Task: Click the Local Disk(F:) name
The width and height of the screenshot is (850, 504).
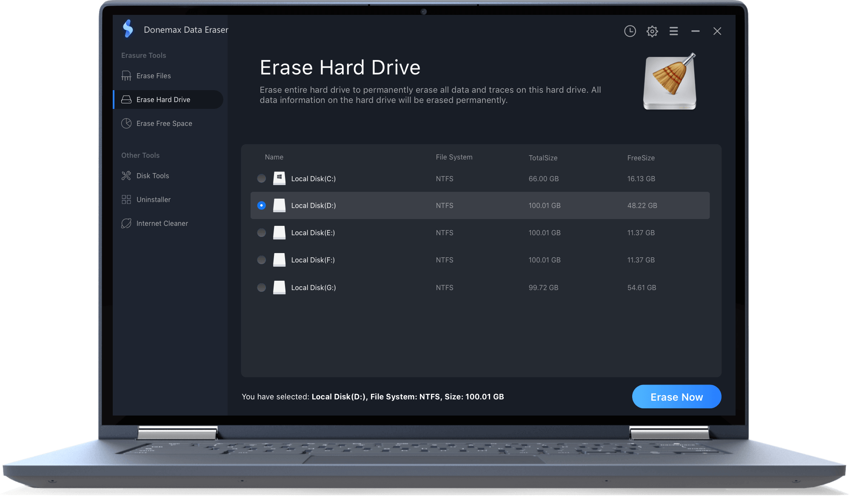Action: [x=313, y=260]
